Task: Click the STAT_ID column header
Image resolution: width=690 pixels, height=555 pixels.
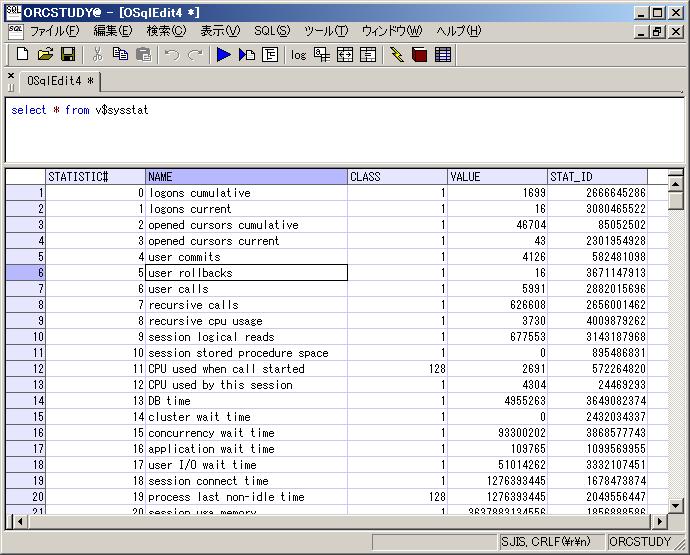Action: pyautogui.click(x=597, y=177)
